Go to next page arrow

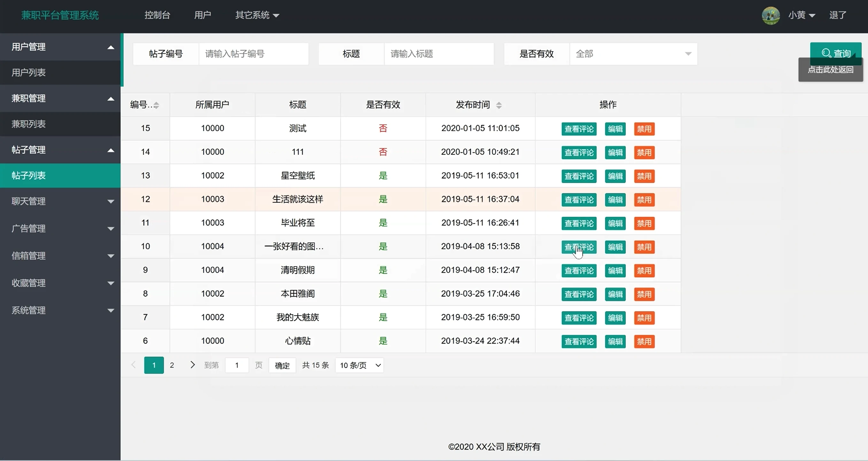(x=192, y=365)
